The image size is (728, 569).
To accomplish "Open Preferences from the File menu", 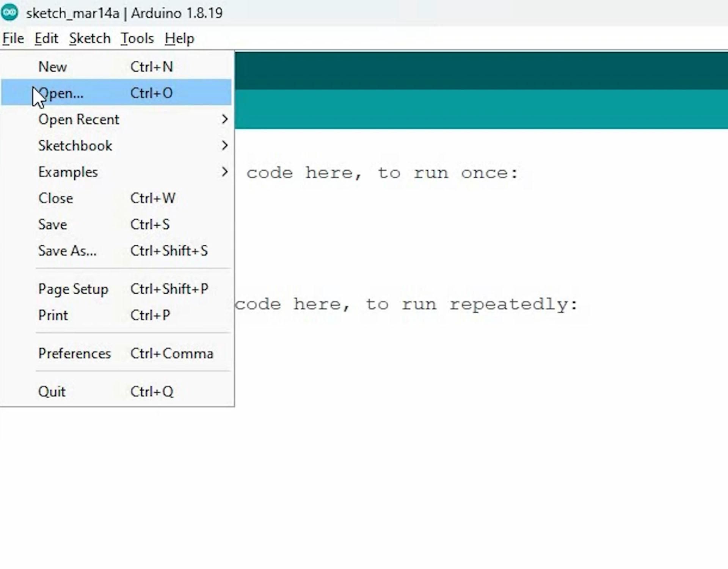I will coord(116,353).
